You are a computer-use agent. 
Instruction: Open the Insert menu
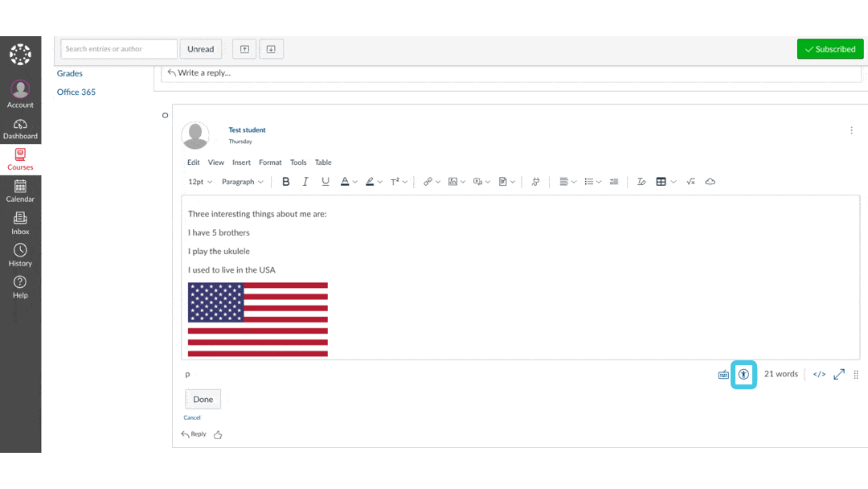point(241,162)
